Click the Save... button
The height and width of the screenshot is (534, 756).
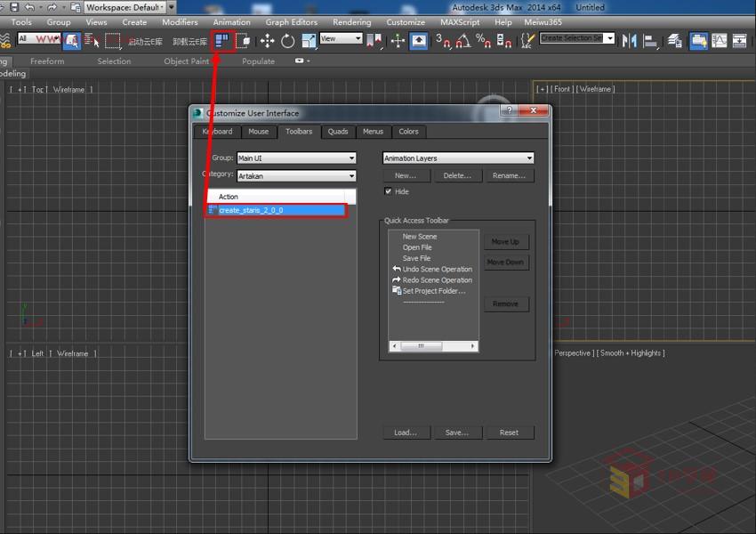point(457,433)
